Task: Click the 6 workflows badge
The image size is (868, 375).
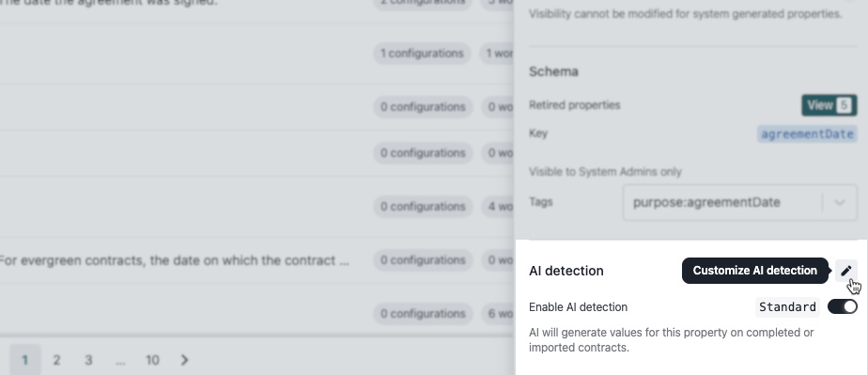Action: pyautogui.click(x=497, y=314)
